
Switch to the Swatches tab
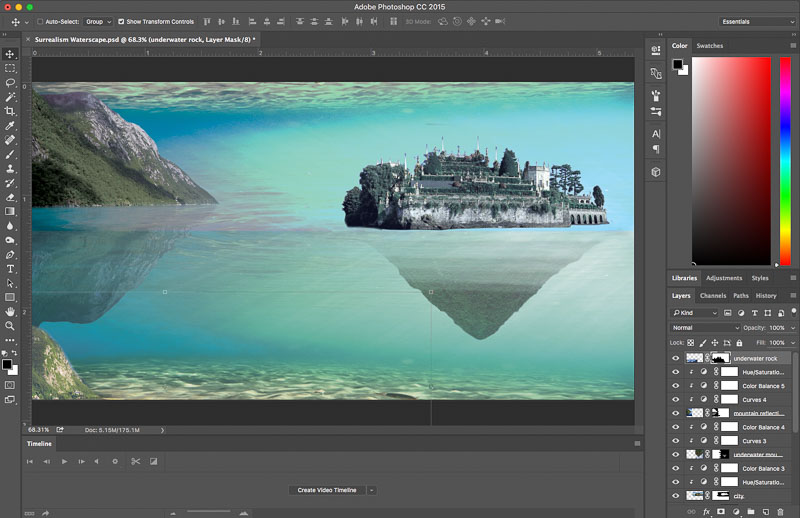[710, 45]
